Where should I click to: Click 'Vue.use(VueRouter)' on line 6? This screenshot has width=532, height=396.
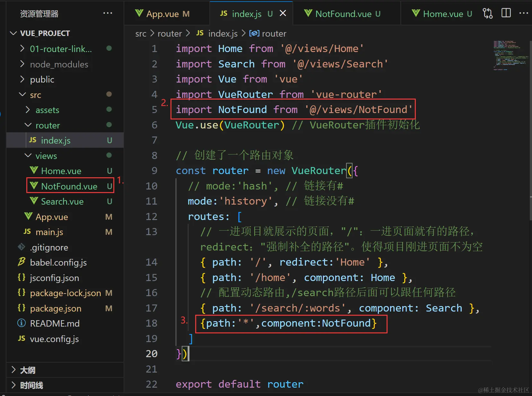click(x=230, y=125)
